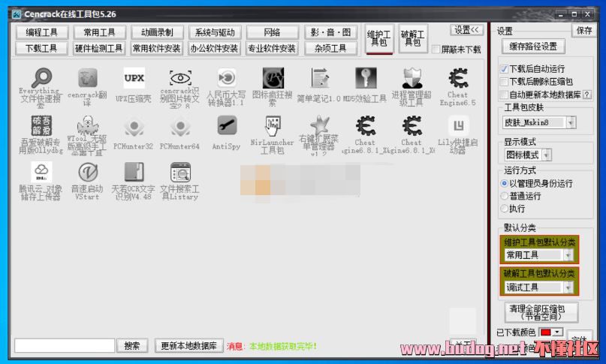Launch AntiSpy wrench icon
Screen dimensions: 606x364
(x=227, y=125)
